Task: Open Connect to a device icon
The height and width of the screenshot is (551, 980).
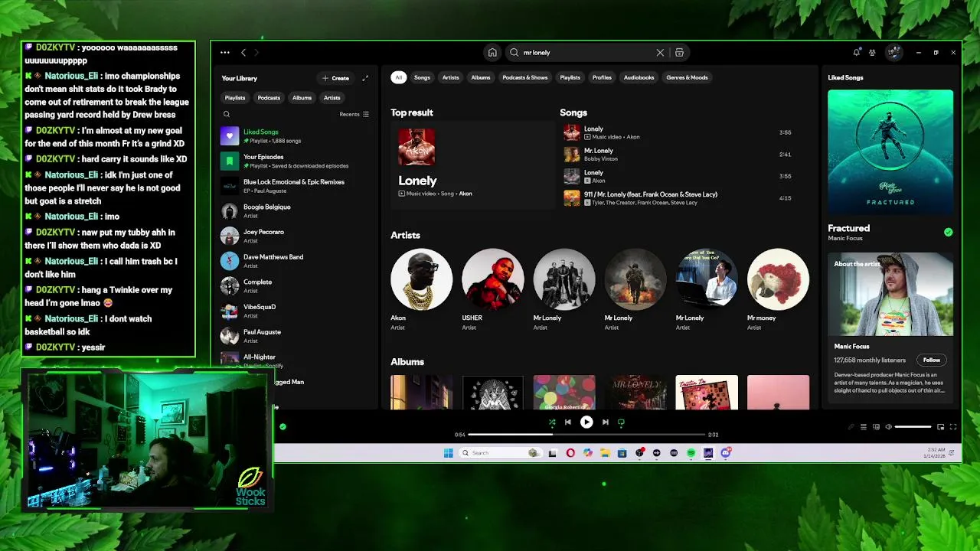Action: [x=876, y=427]
